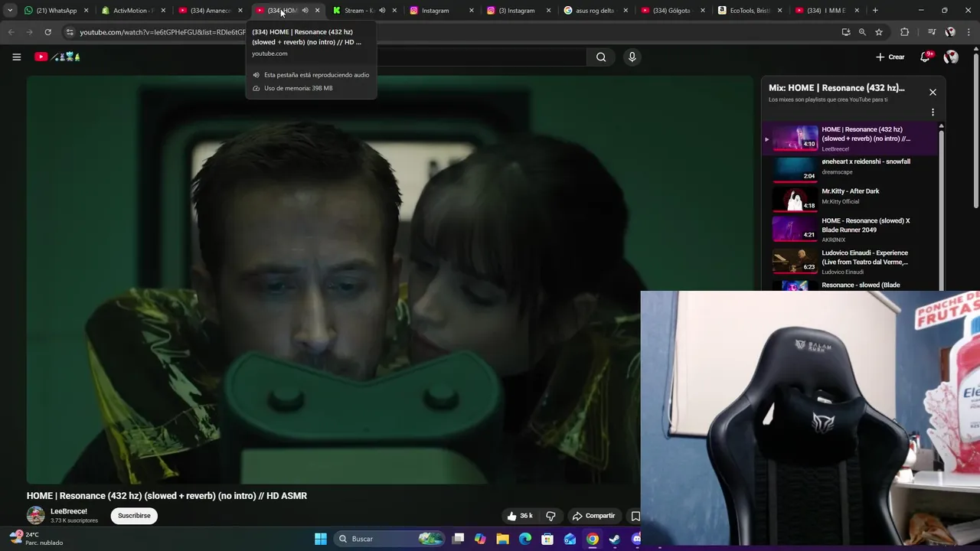Open the Mix playlist three-dot options
This screenshot has width=980, height=551.
[933, 112]
